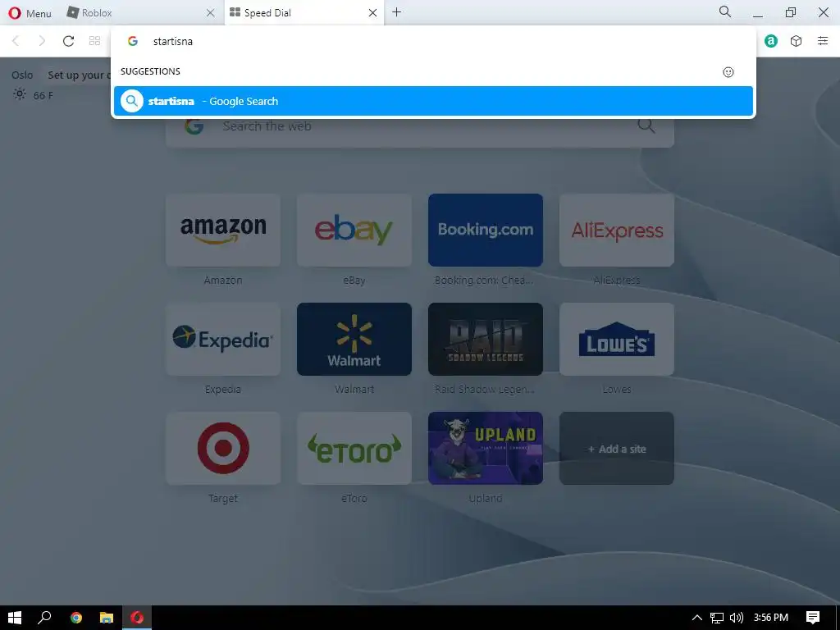Go forward with the forward arrow
The image size is (840, 630).
point(42,41)
